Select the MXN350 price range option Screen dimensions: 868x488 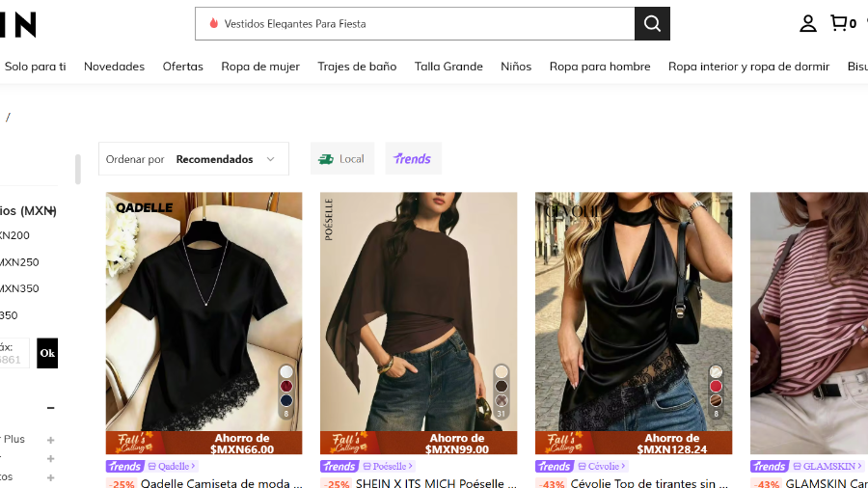click(19, 288)
